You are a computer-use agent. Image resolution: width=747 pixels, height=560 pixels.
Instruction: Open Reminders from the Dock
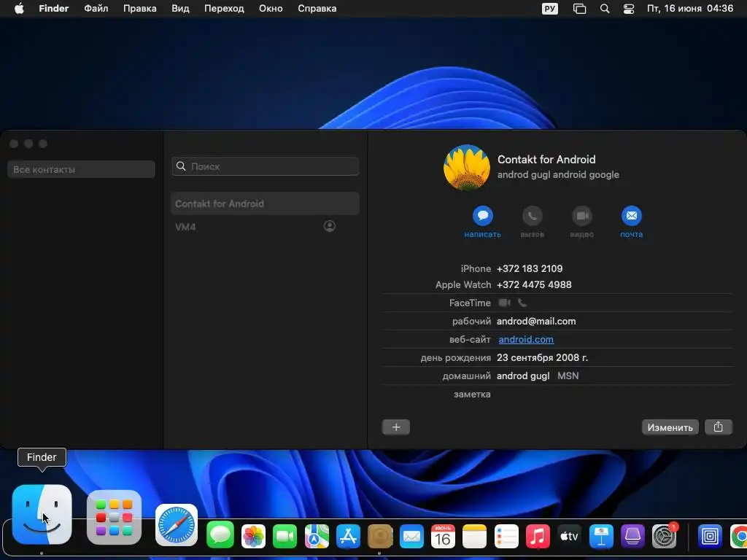[x=506, y=537]
